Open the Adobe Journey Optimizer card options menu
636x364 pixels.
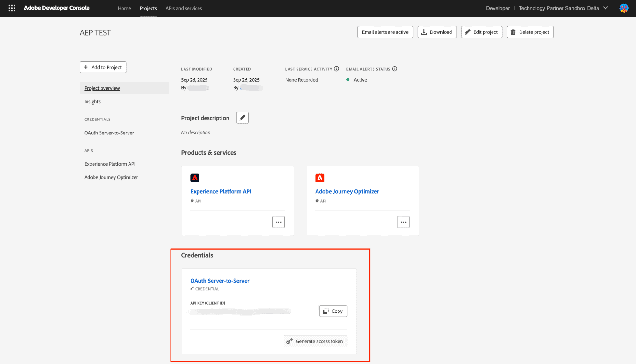tap(403, 222)
